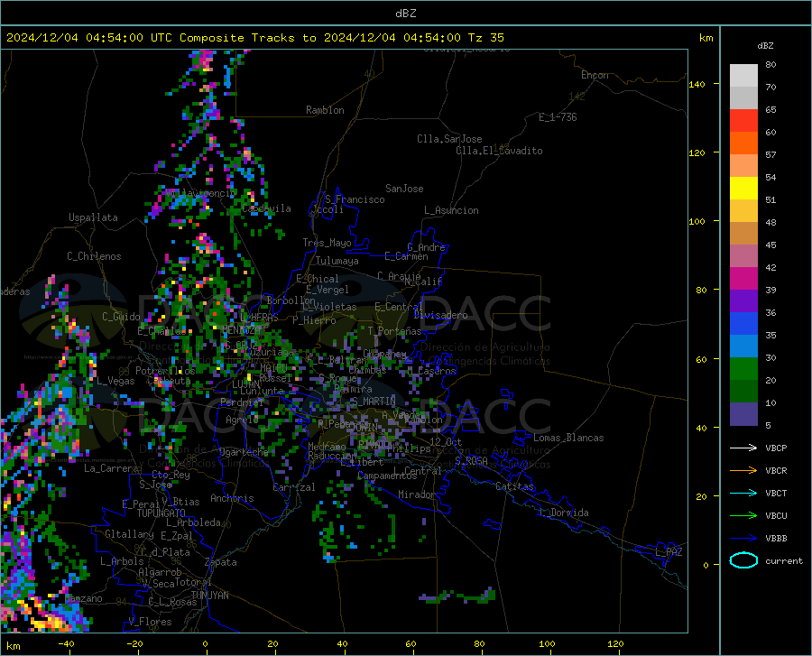The image size is (812, 656).
Task: Click the Clla.SanJose map label
Action: click(x=449, y=139)
